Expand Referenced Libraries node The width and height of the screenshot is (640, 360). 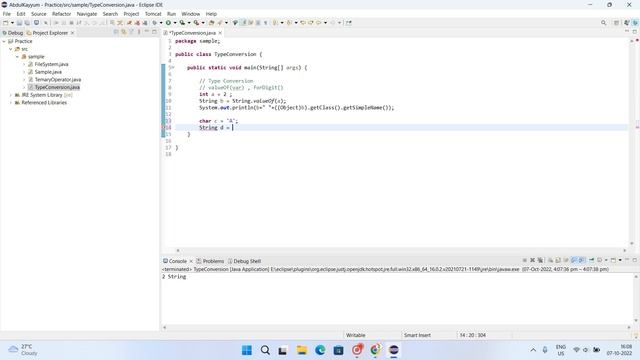[11, 103]
